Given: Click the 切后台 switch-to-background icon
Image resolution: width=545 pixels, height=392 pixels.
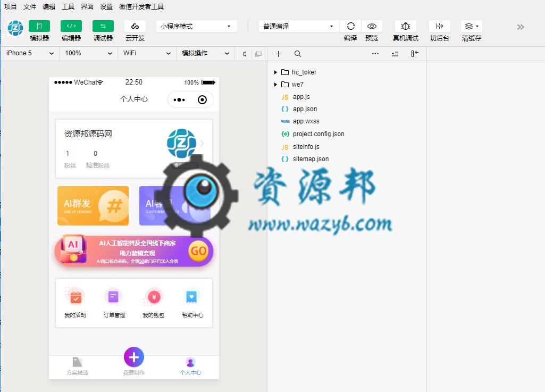Looking at the screenshot, I should tap(440, 26).
